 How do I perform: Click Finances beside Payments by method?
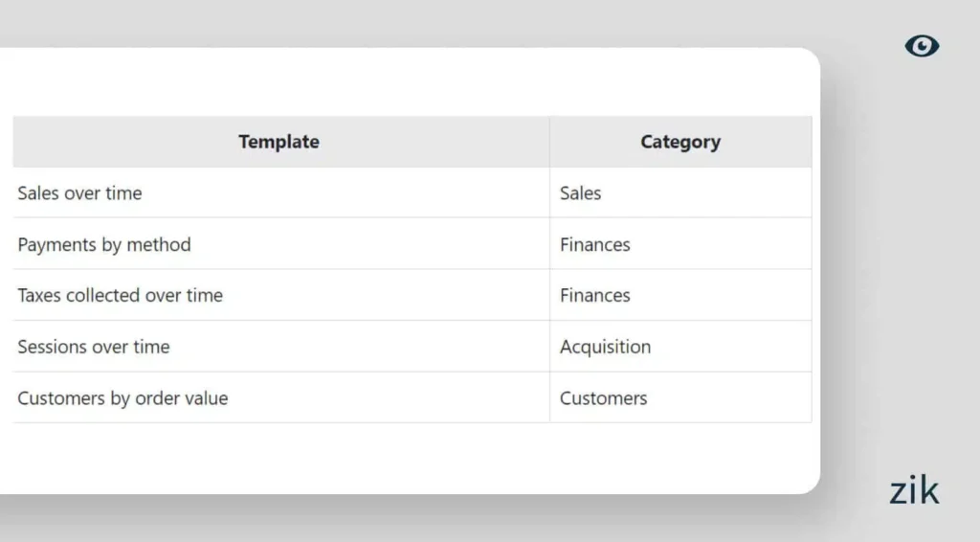click(x=595, y=245)
